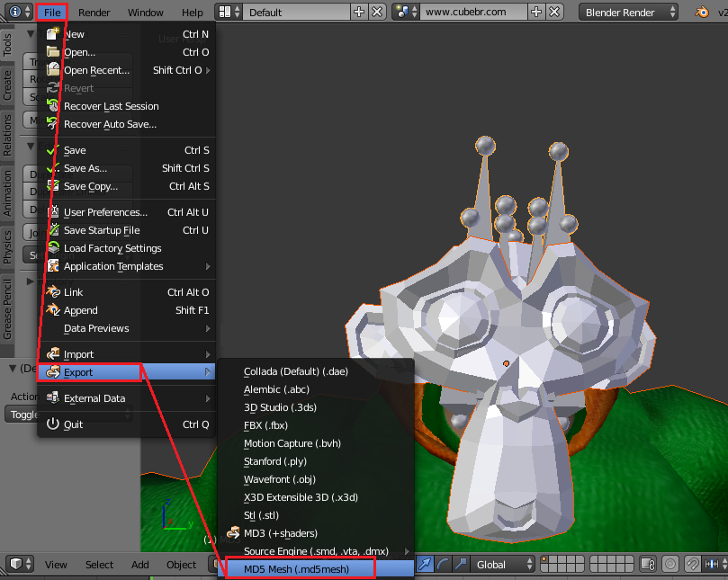Click the screen layout browse icon
The width and height of the screenshot is (728, 580).
[x=229, y=12]
